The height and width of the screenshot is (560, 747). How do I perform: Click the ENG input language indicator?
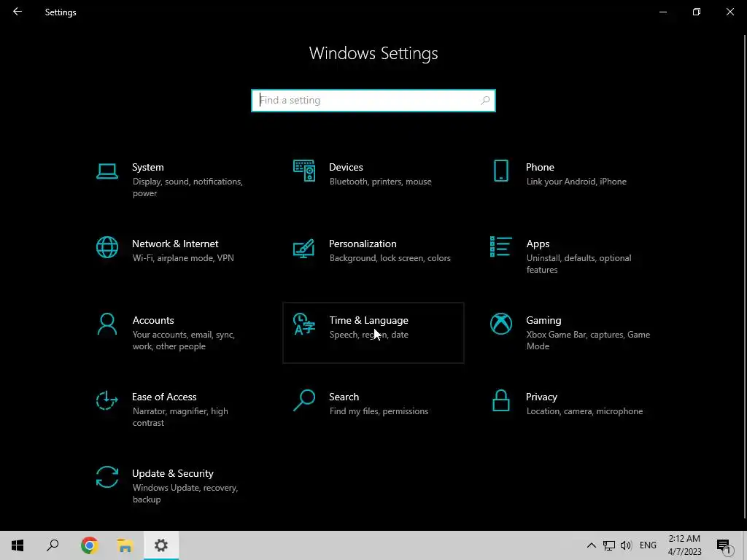coord(648,545)
